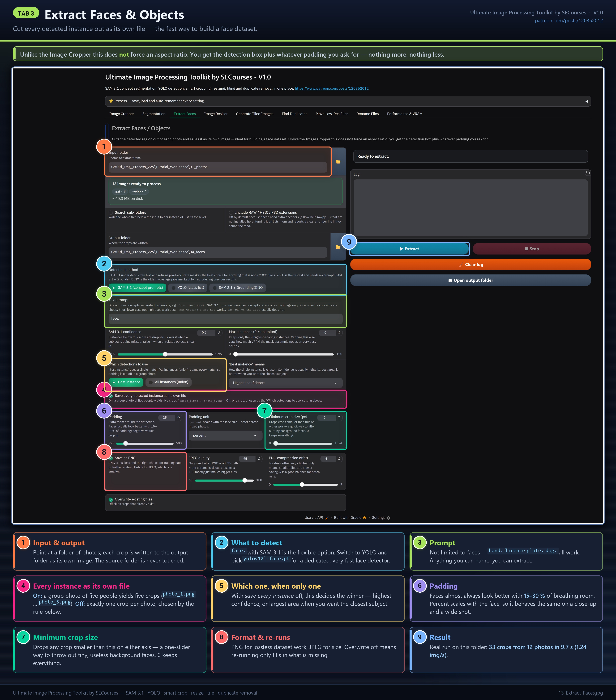The width and height of the screenshot is (616, 700).
Task: Click inside the Log text area
Action: (x=471, y=208)
